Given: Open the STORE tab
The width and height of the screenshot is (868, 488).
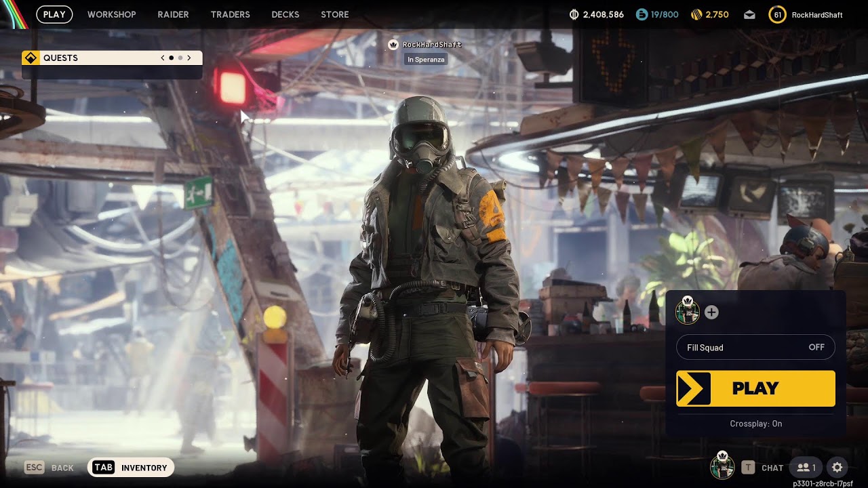Looking at the screenshot, I should click(335, 14).
